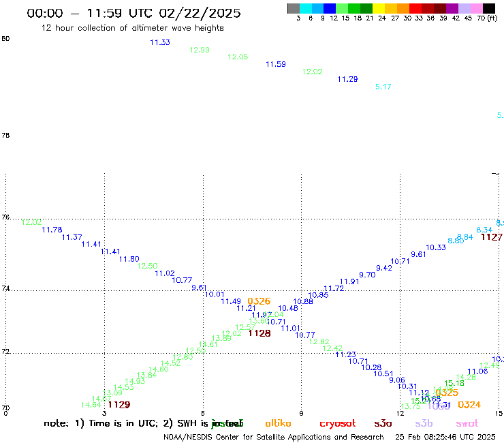Click the wave height value 10.85

pyautogui.click(x=318, y=295)
